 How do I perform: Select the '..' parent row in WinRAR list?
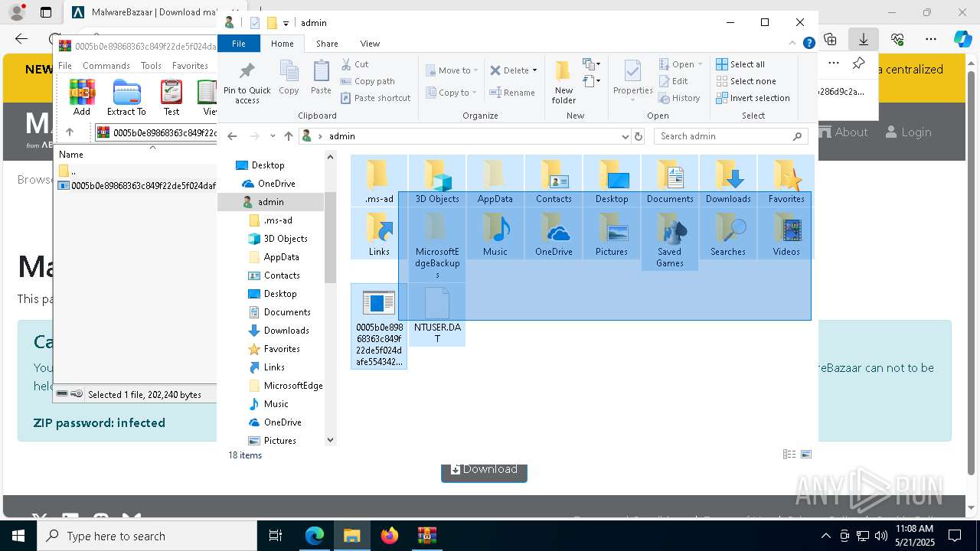[136, 171]
